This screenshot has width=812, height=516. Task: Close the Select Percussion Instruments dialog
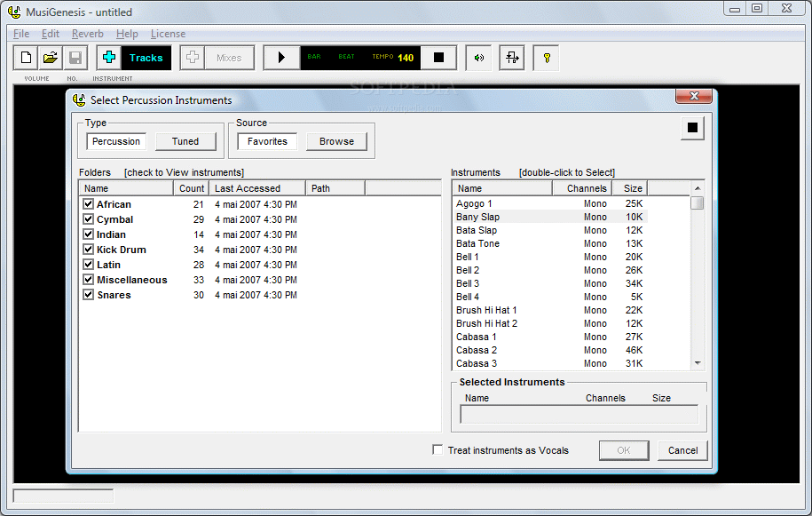(694, 96)
